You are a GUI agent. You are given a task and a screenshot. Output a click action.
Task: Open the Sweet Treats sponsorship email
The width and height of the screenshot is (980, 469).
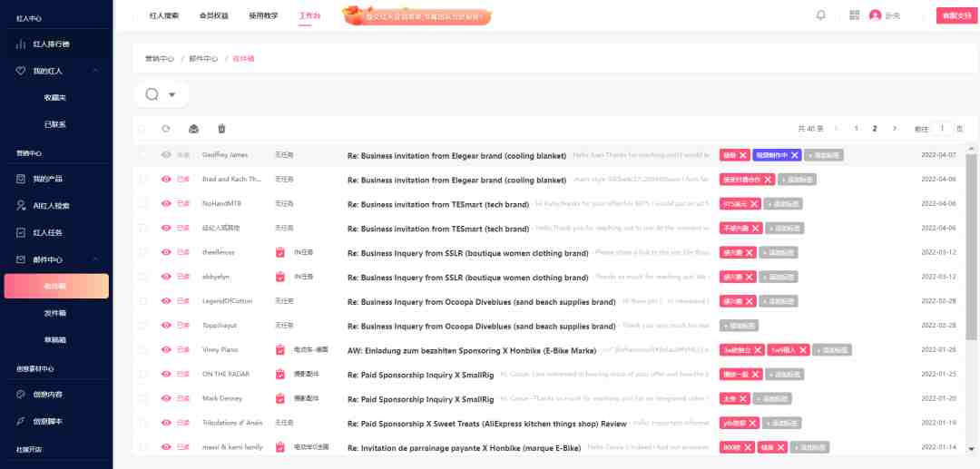pyautogui.click(x=487, y=424)
